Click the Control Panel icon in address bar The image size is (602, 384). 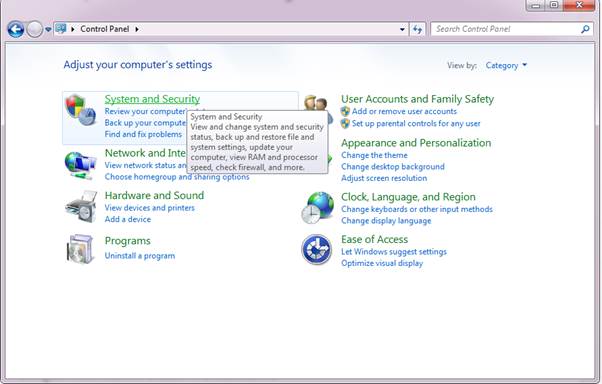point(61,29)
